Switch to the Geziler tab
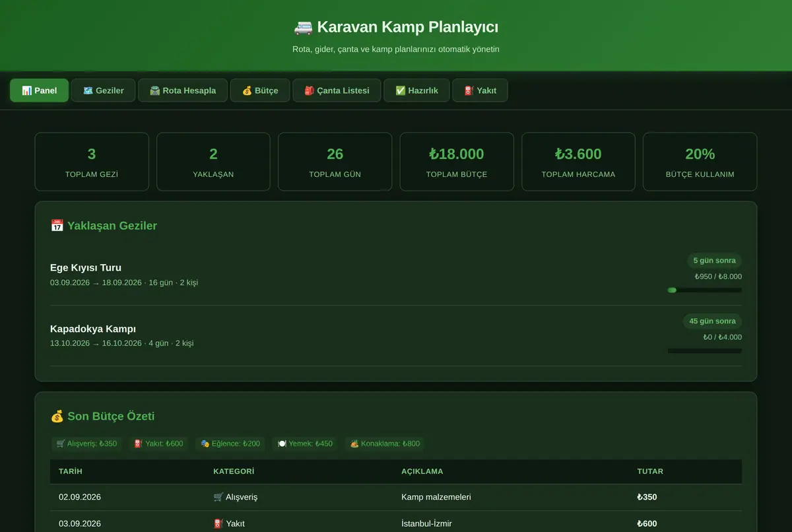 pos(103,90)
